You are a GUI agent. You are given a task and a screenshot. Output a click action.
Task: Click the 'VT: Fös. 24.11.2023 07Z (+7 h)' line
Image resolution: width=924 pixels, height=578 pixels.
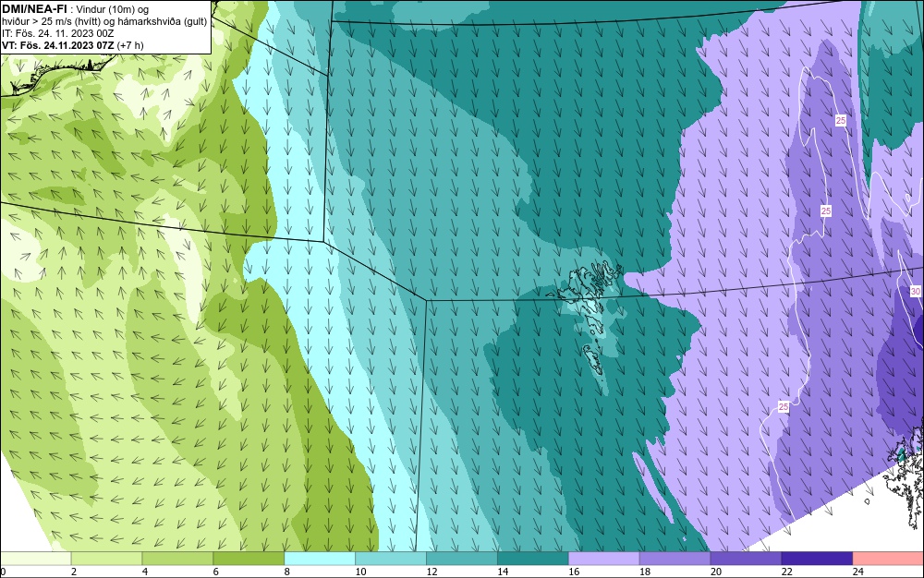[x=72, y=45]
